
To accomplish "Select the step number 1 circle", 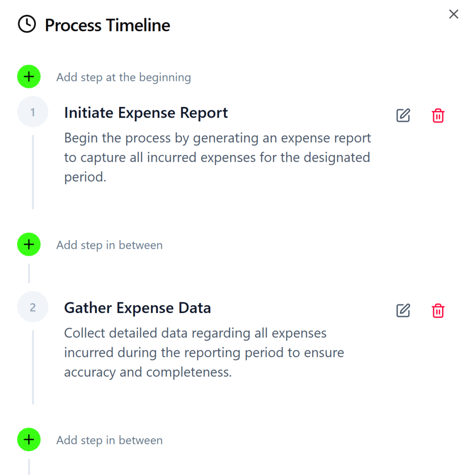I will 33,112.
